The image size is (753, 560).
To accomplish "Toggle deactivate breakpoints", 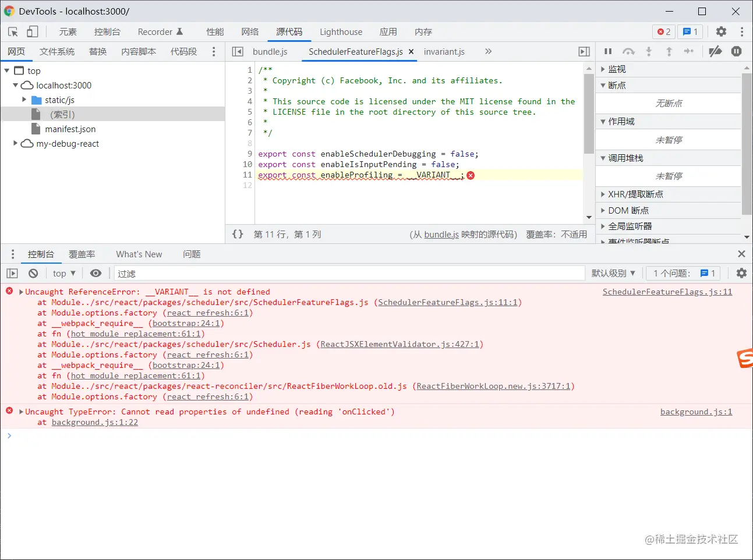I will pyautogui.click(x=715, y=51).
